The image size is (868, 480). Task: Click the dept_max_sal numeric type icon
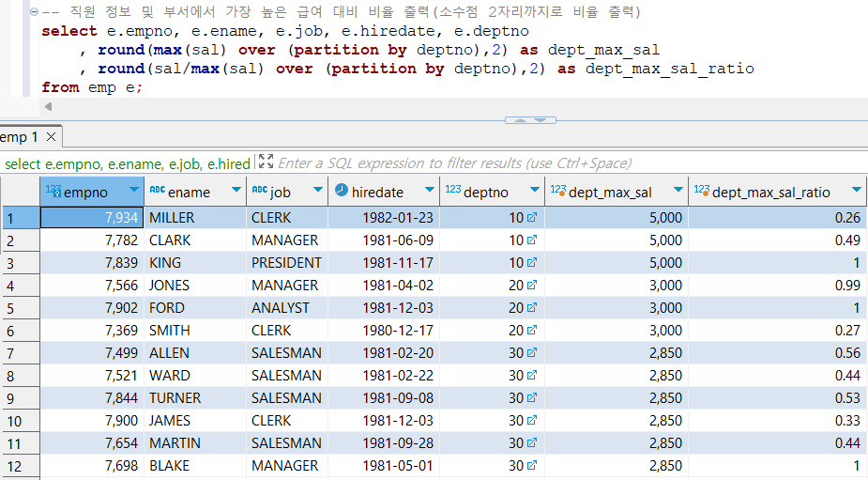point(558,190)
